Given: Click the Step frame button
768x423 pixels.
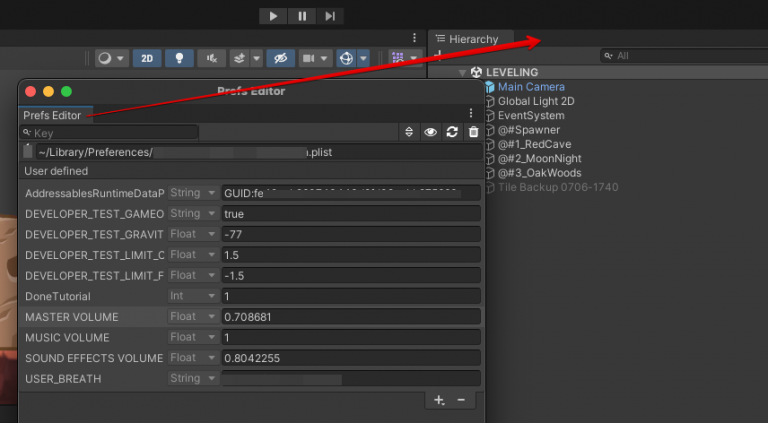Looking at the screenshot, I should pos(330,16).
